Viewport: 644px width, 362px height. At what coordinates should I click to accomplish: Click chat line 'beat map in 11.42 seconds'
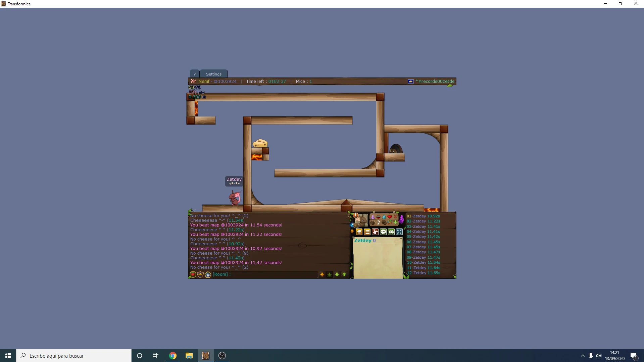pyautogui.click(x=236, y=263)
